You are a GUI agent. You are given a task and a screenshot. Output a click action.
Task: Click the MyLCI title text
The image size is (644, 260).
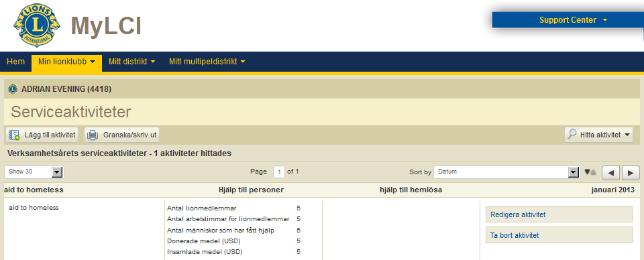[x=106, y=26]
